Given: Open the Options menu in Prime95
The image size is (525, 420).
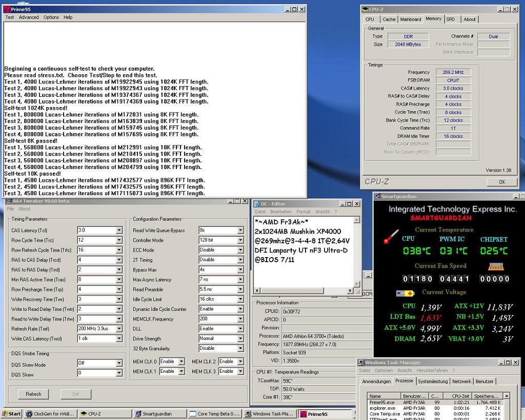Looking at the screenshot, I should 51,17.
